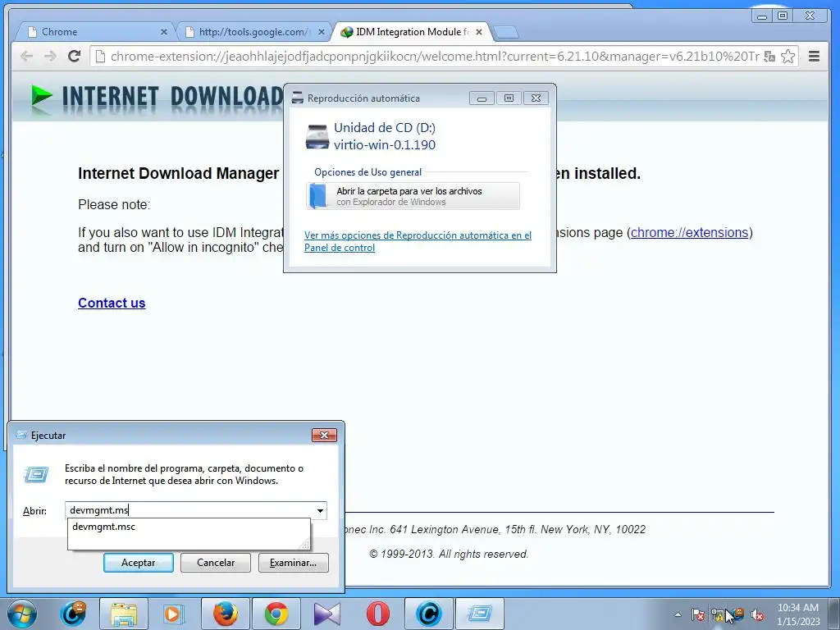
Task: Click the network status tray icon
Action: click(717, 614)
